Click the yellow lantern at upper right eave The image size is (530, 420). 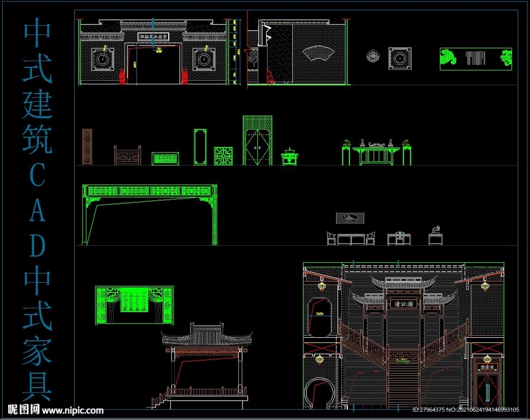(485, 285)
